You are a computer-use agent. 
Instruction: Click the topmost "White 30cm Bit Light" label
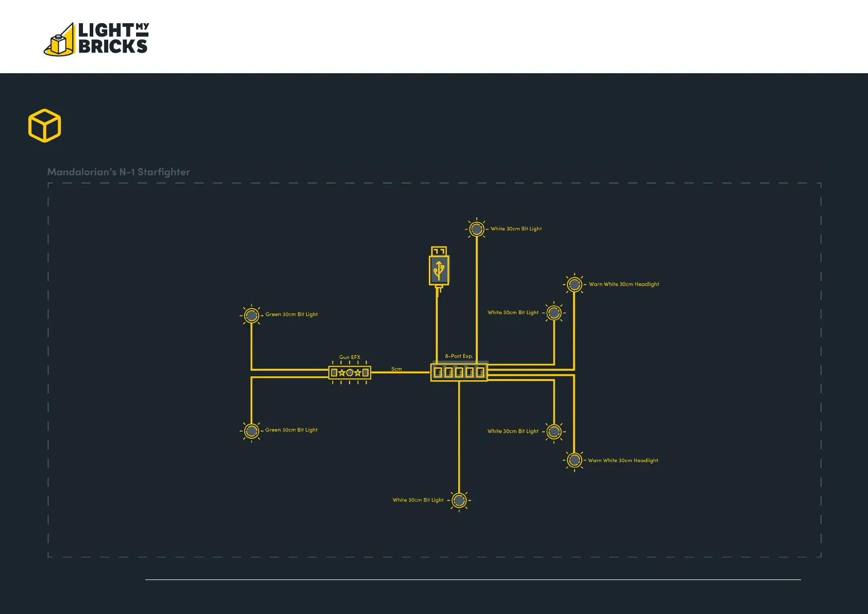click(516, 229)
